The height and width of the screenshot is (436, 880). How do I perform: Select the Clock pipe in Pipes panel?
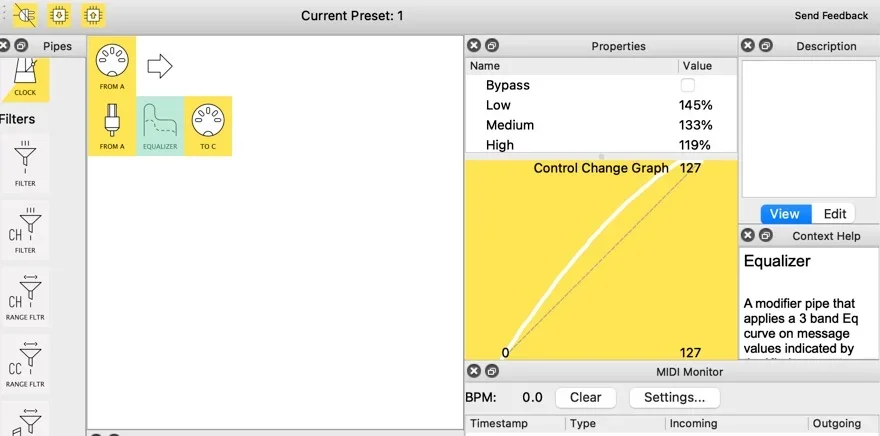click(25, 78)
